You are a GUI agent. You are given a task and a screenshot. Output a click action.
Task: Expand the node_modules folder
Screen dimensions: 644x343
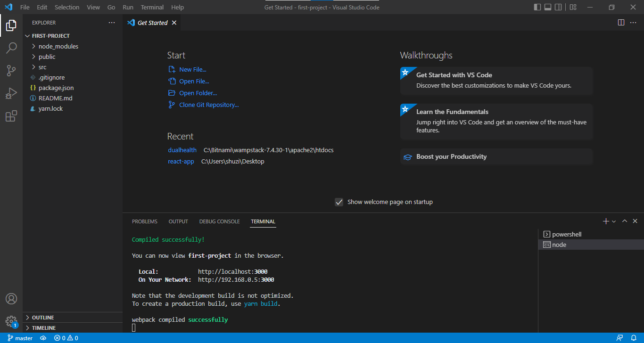pos(73,46)
